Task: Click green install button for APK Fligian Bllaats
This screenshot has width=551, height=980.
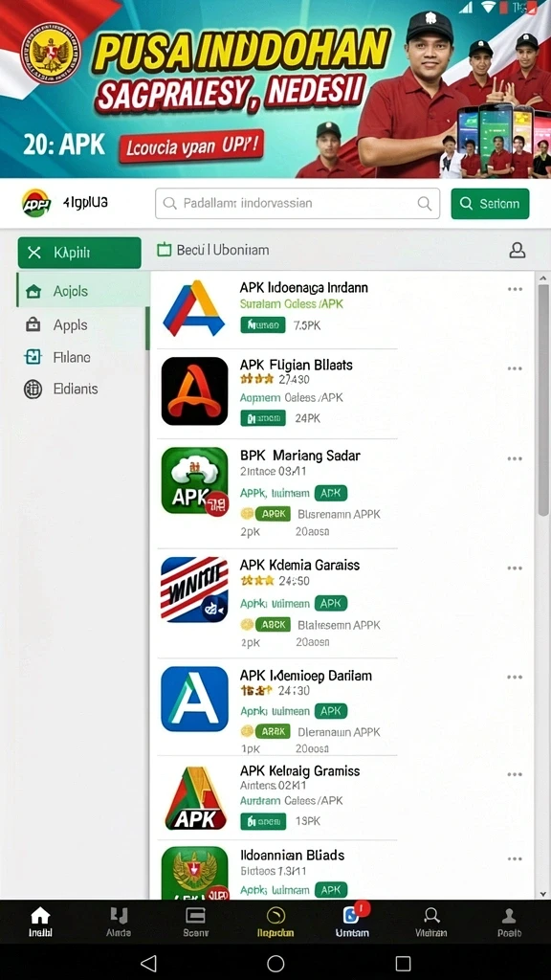Action: (263, 418)
